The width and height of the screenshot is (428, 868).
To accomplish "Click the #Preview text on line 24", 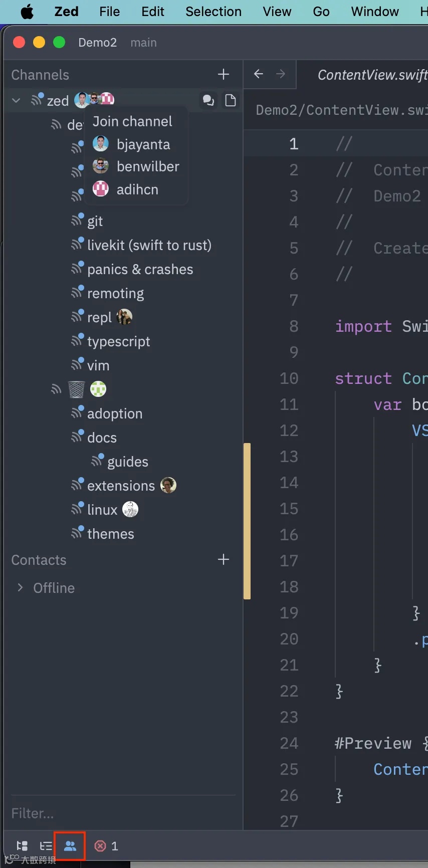I will tap(373, 743).
